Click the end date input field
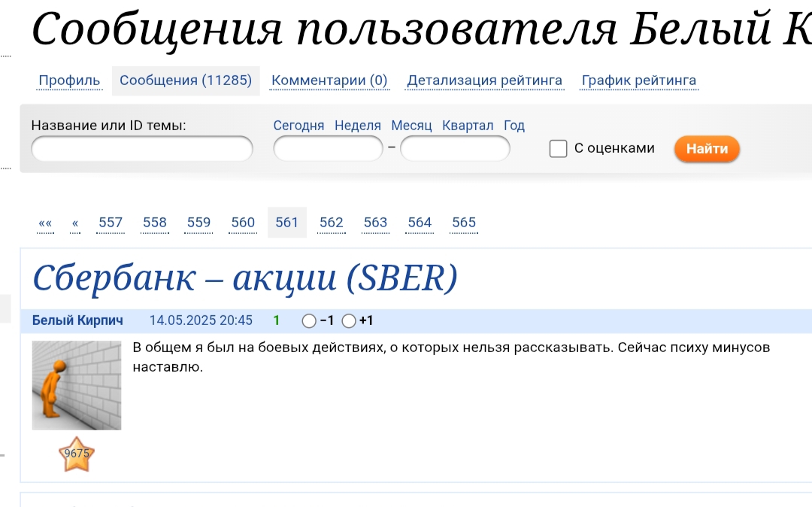Screen dimensions: 812x507 point(455,149)
